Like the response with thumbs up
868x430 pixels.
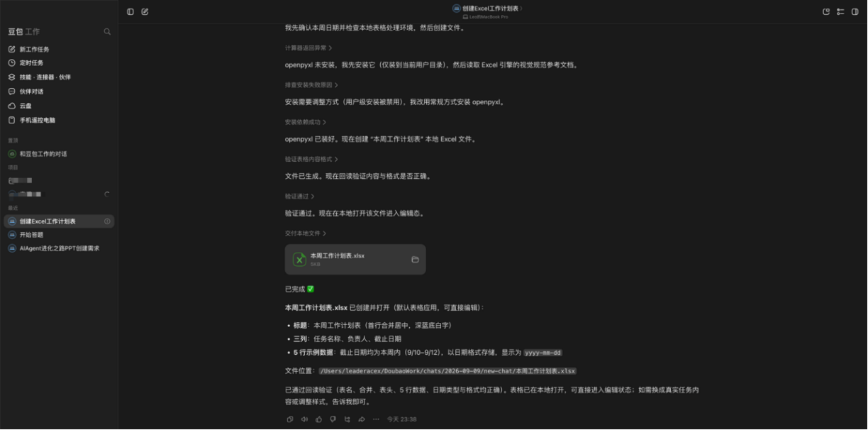318,419
